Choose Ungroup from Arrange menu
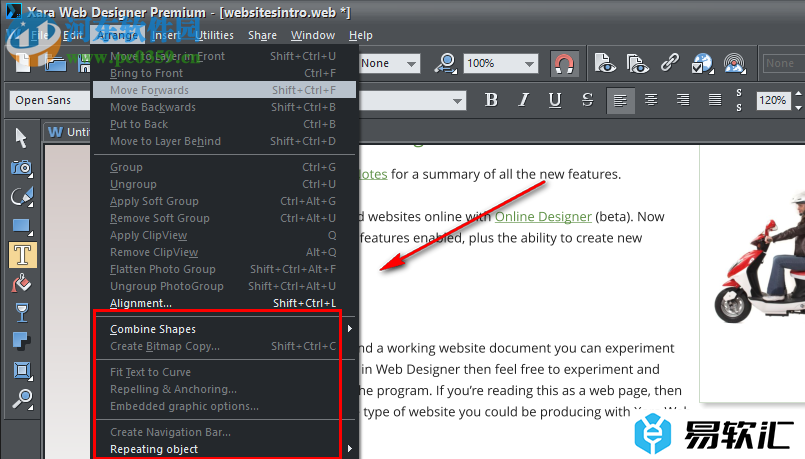Viewport: 805px width, 459px height. [x=224, y=184]
